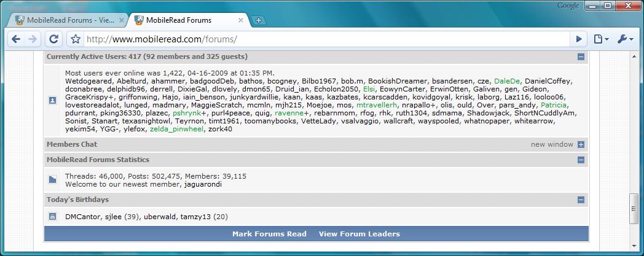Viewport: 644px width, 256px height.
Task: Click the scrollbar down arrow
Action: coord(634,246)
